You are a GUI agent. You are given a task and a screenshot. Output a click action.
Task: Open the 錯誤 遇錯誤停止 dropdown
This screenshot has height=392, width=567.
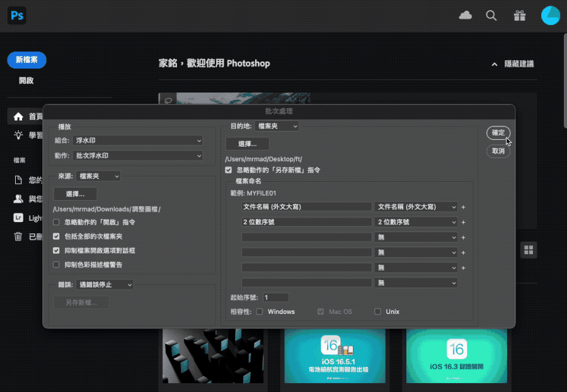105,284
